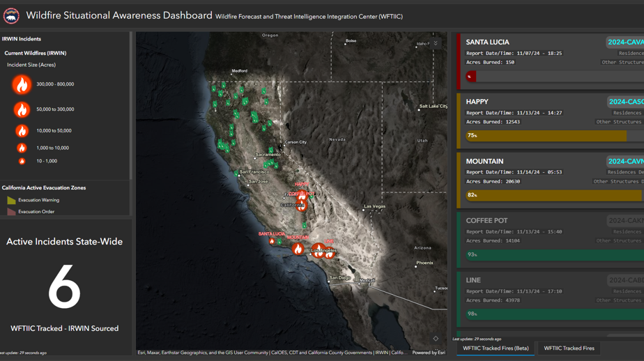This screenshot has height=361, width=644.
Task: Click Santa Lucia Acres Burned: 150
Action: click(490, 63)
